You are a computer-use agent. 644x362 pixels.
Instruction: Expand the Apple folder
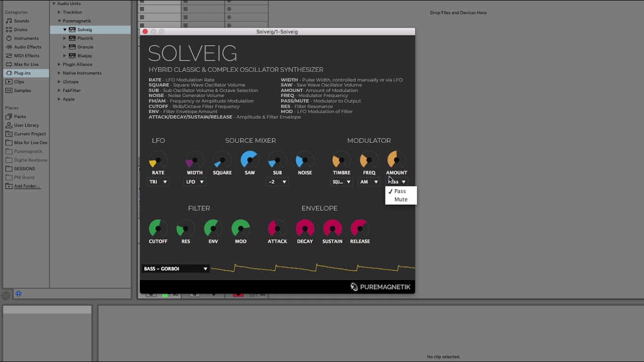pyautogui.click(x=59, y=99)
